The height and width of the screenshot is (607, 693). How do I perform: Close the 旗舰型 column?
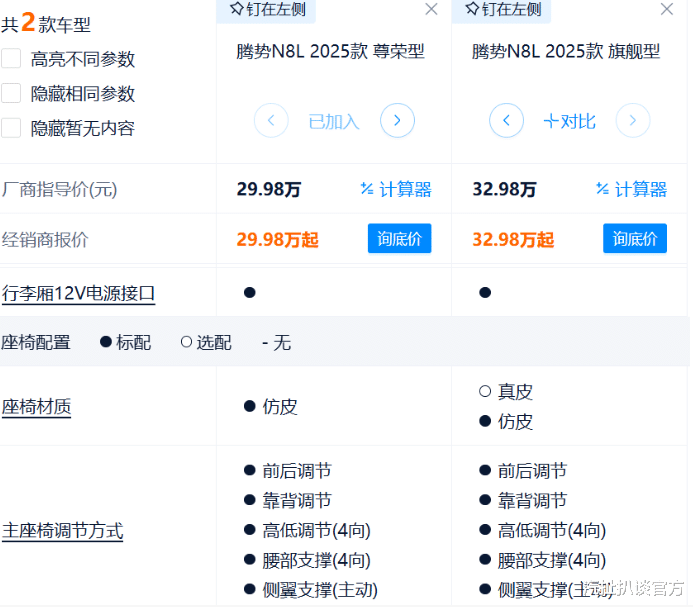666,9
